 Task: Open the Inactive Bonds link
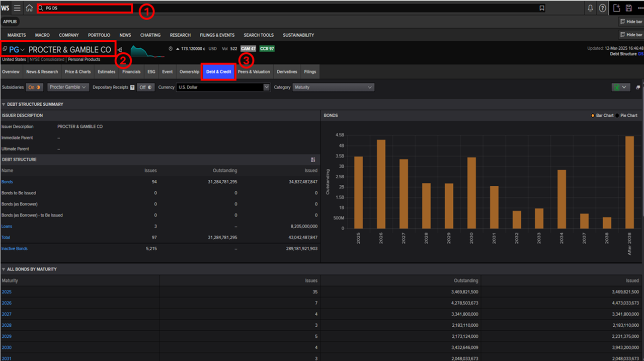[x=15, y=249]
